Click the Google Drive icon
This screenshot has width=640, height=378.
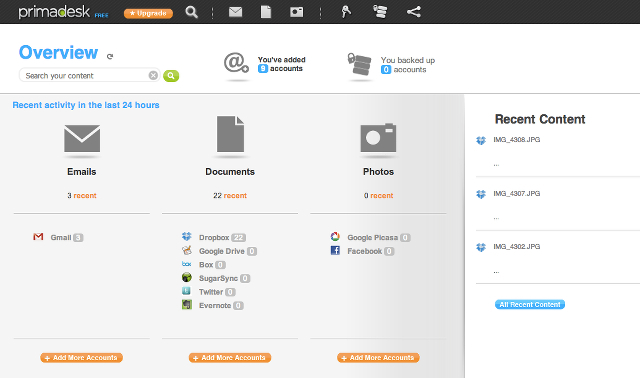(187, 250)
